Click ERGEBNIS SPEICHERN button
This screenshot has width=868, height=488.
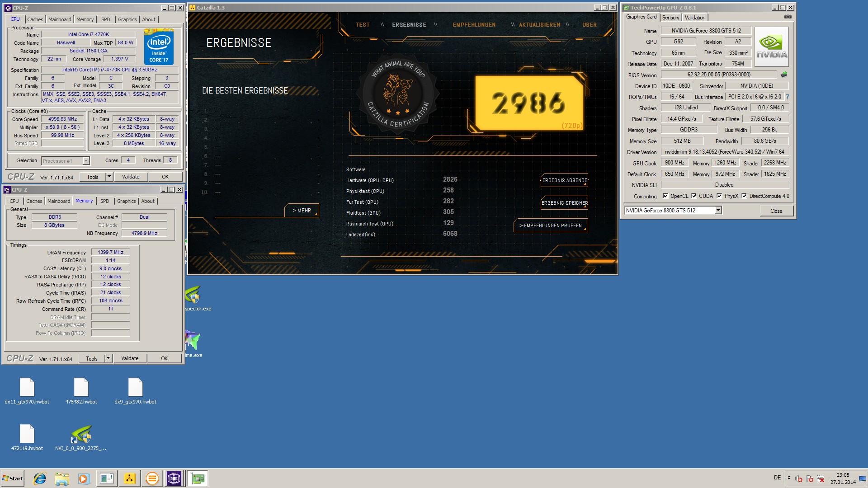pyautogui.click(x=564, y=203)
